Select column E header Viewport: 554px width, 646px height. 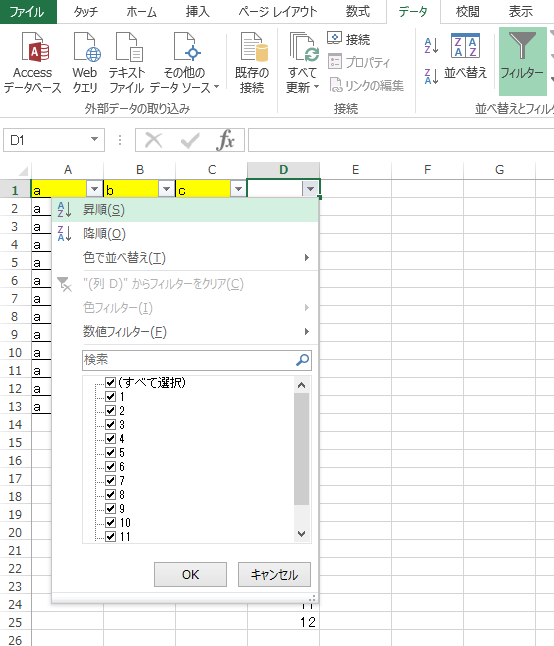click(355, 170)
